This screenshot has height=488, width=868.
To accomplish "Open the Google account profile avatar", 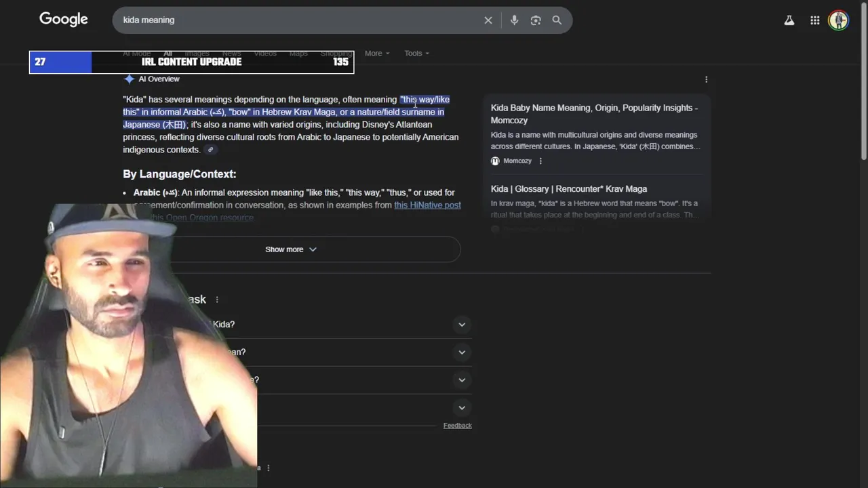I will 839,20.
